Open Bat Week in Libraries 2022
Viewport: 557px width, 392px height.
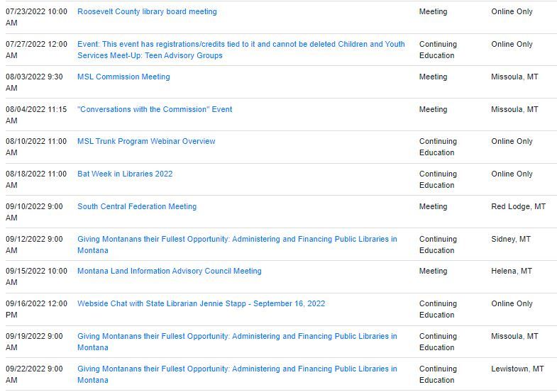click(125, 174)
